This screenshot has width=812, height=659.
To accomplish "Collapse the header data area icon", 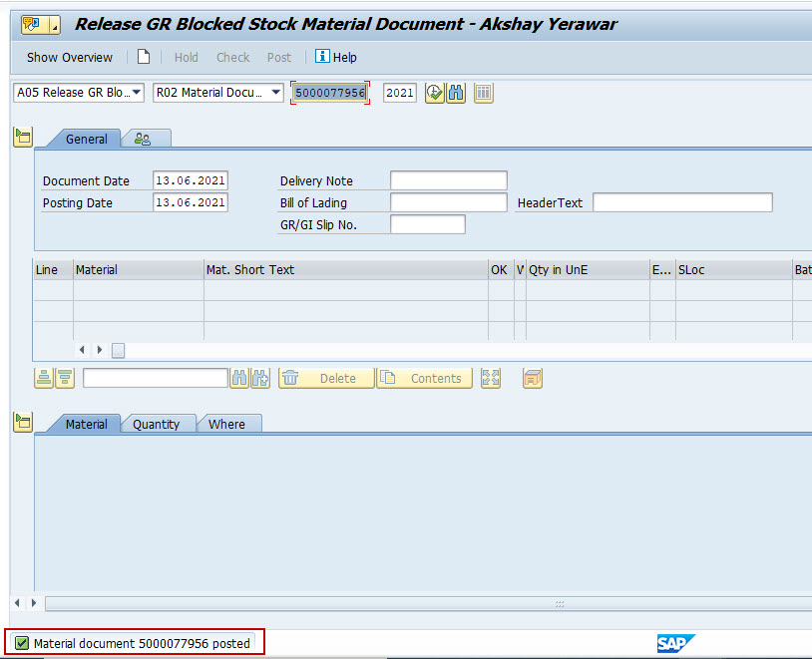I will point(23,137).
